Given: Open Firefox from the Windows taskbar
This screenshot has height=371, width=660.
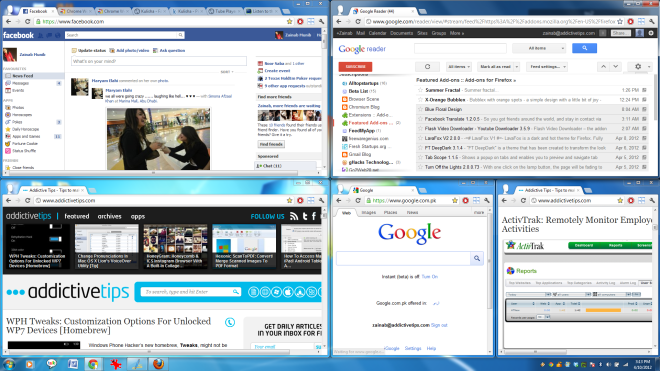Looking at the screenshot, I should click(x=158, y=364).
